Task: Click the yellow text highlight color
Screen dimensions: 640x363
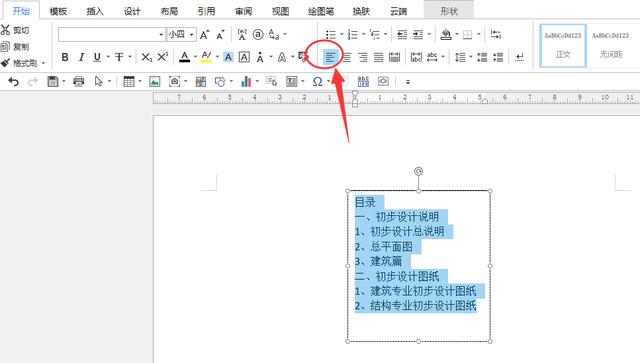Action: point(207,57)
